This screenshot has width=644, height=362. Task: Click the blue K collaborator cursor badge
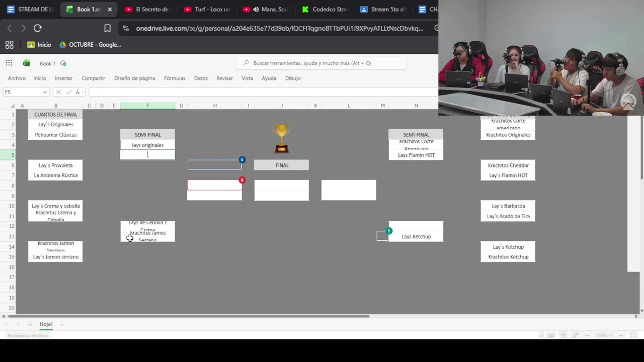(242, 160)
